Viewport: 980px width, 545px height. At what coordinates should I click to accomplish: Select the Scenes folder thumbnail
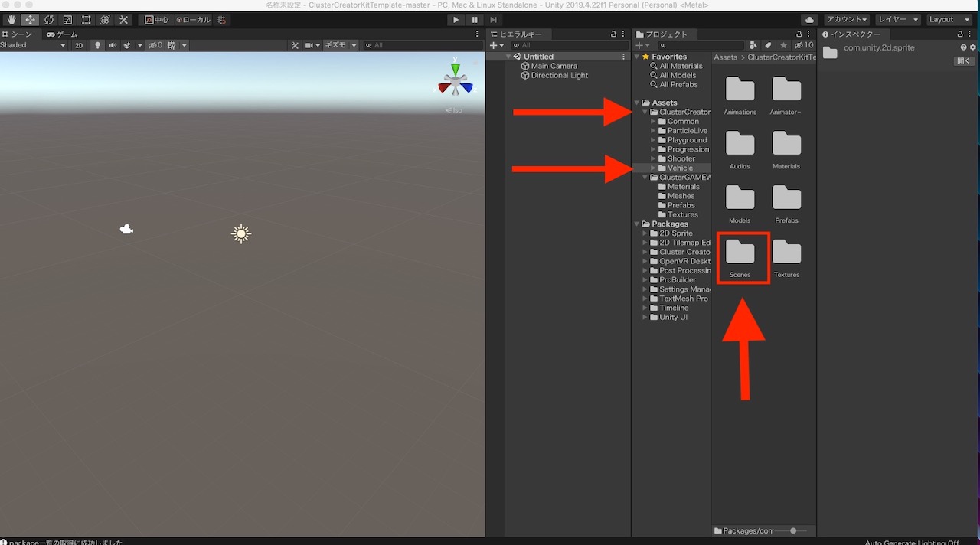[740, 253]
